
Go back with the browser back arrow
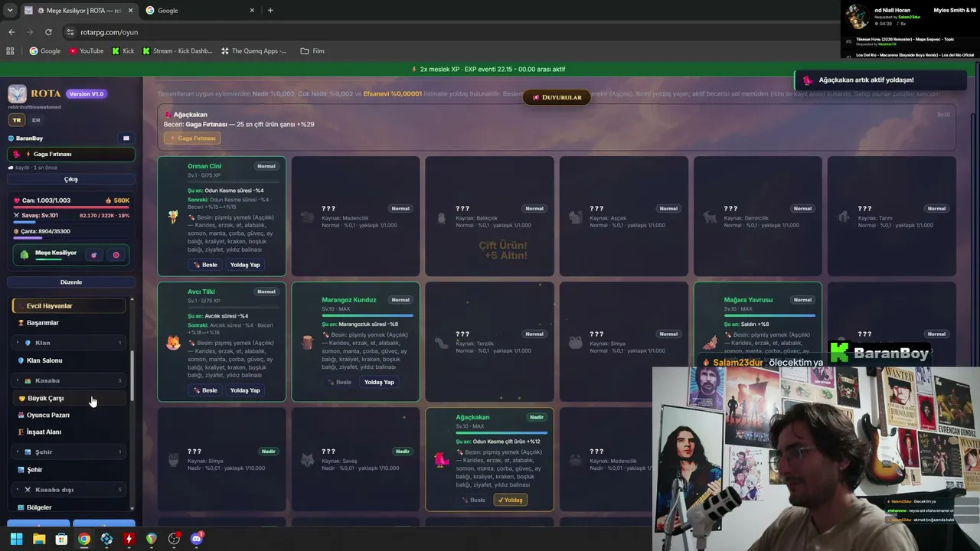coord(11,32)
